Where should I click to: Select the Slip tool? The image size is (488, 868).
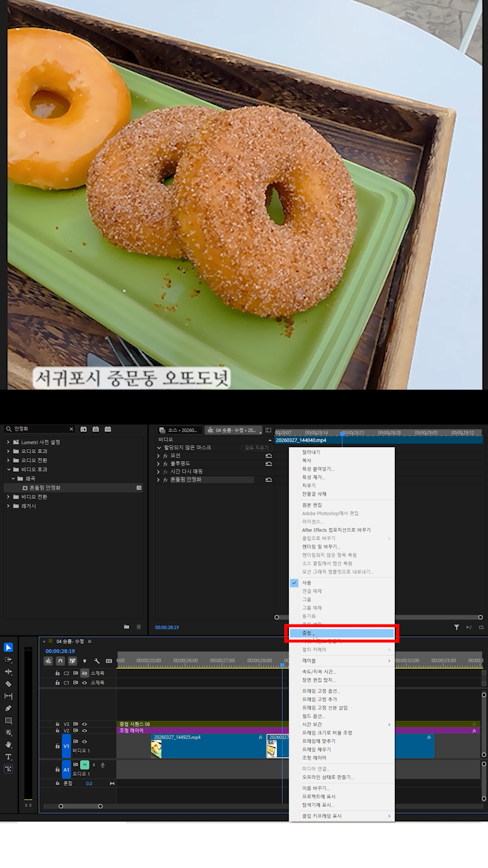(x=9, y=696)
